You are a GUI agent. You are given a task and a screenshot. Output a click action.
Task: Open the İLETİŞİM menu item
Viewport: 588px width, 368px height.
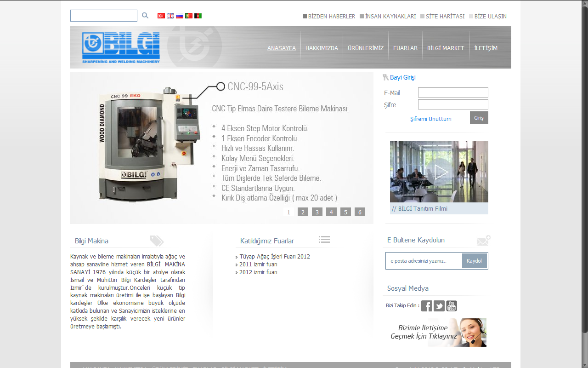(x=486, y=48)
